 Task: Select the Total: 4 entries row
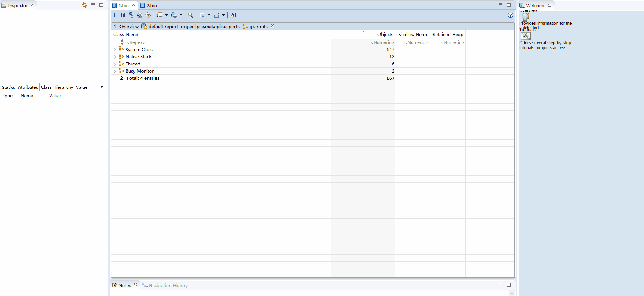tap(313, 78)
